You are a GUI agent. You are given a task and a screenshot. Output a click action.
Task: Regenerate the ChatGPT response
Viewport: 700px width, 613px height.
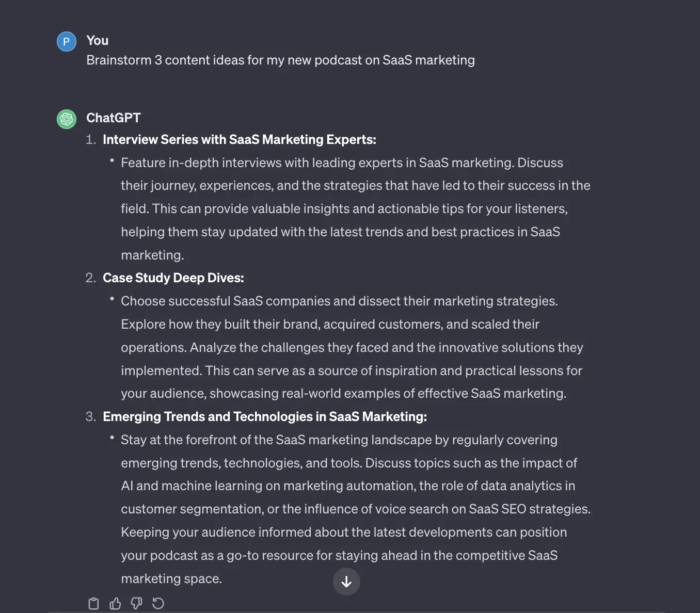click(158, 603)
